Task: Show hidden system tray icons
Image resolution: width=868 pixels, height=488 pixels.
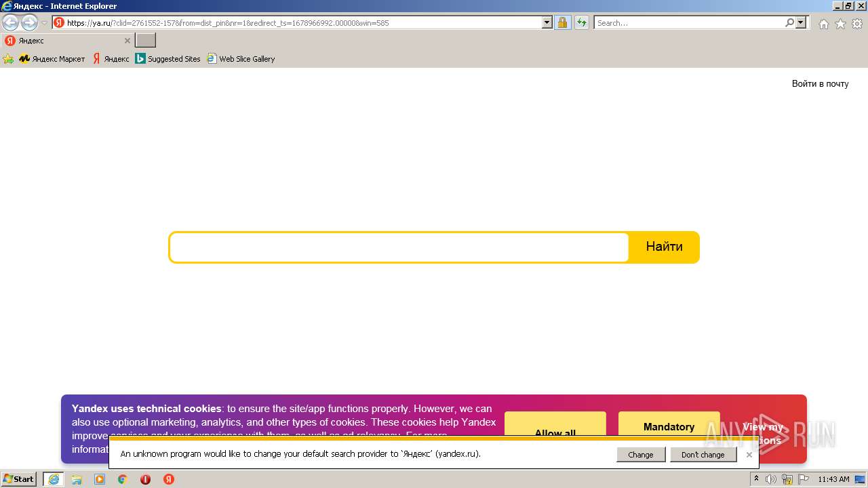Action: 756,479
